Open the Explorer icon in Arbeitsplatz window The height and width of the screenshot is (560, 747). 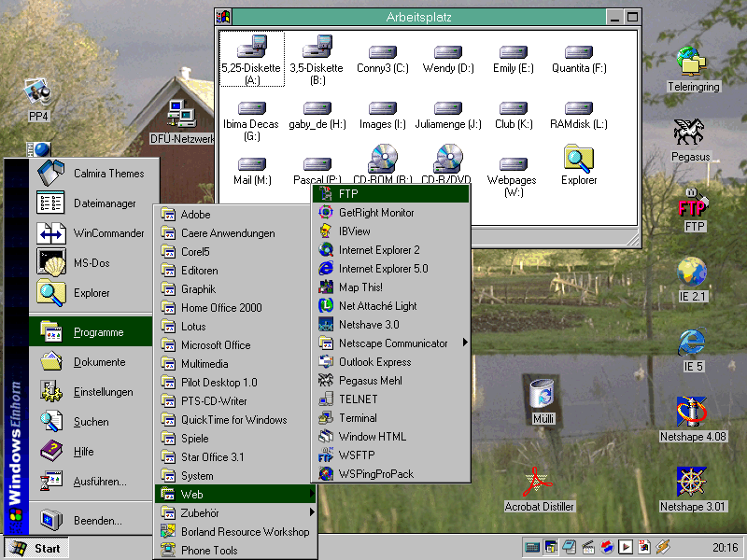pos(579,159)
